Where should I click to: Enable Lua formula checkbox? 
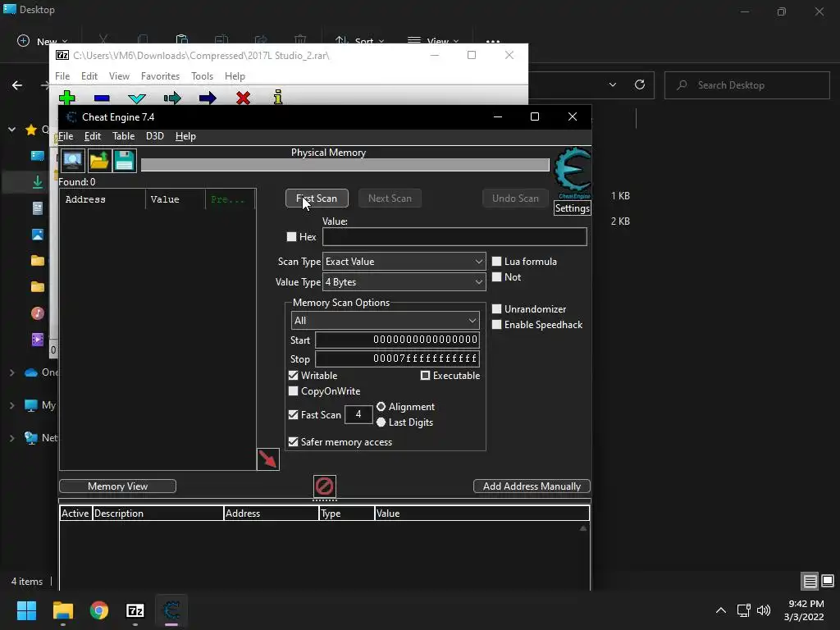tap(496, 262)
